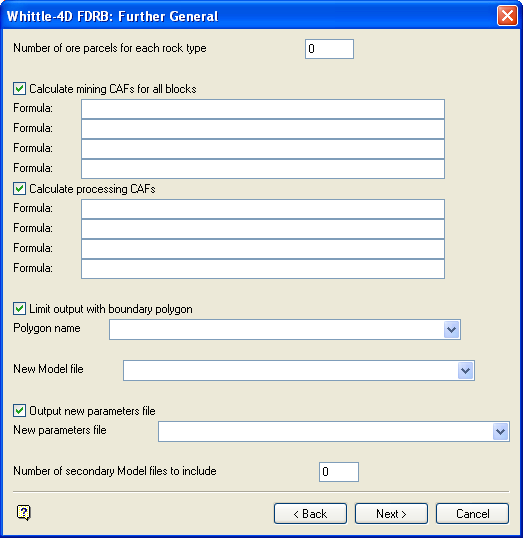Toggle Calculate processing CAFs checkbox
This screenshot has height=538, width=523.
tap(20, 188)
